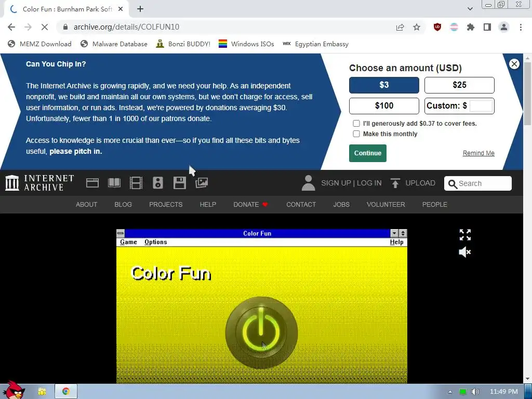Open the MEMZ Download bookmark

click(39, 44)
